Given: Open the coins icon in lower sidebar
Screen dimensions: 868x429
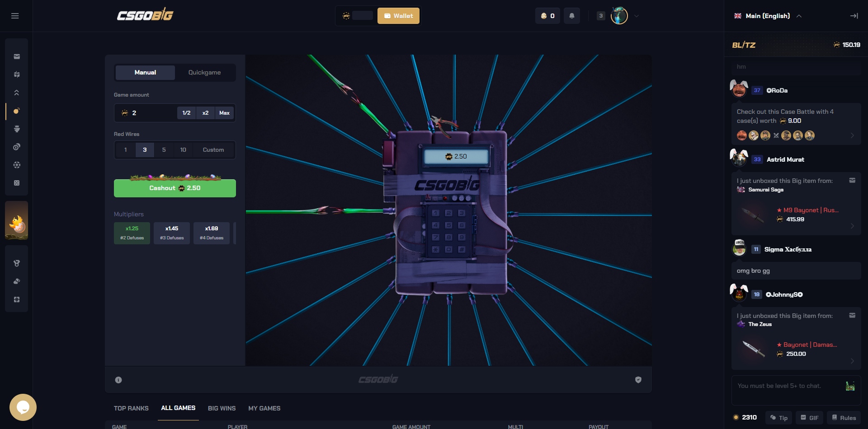Looking at the screenshot, I should click(x=17, y=281).
